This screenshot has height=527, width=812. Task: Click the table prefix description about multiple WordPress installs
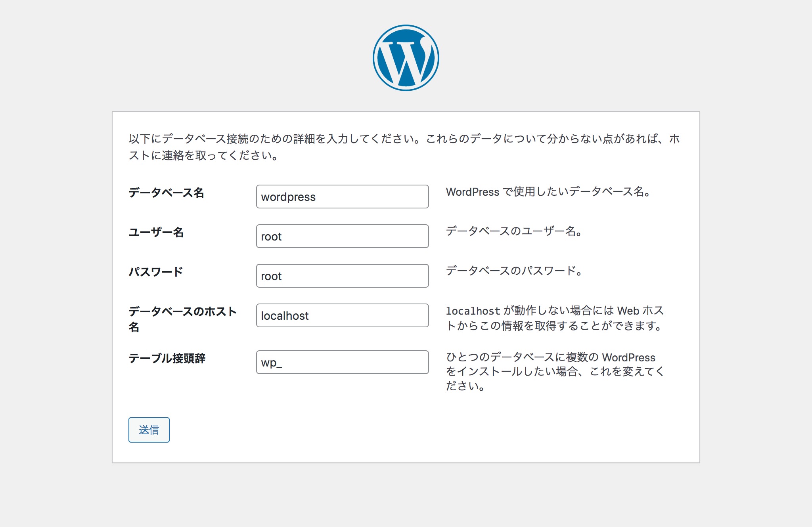tap(554, 372)
